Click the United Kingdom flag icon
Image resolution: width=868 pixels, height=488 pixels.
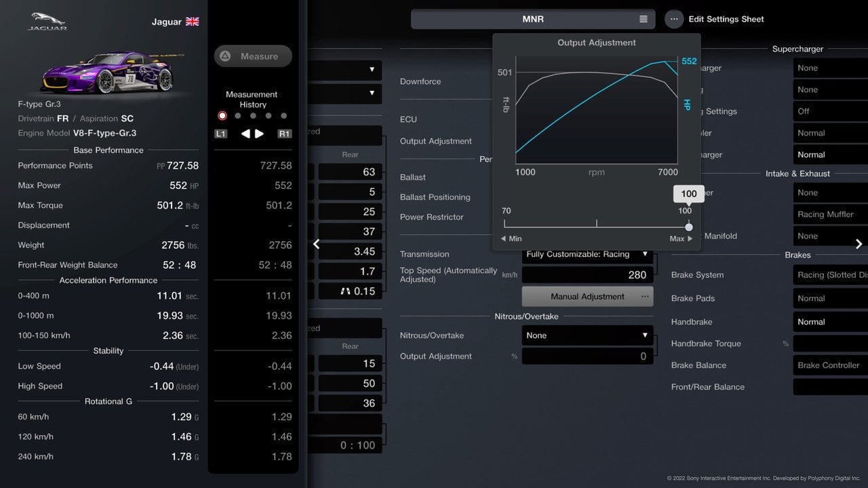point(193,22)
